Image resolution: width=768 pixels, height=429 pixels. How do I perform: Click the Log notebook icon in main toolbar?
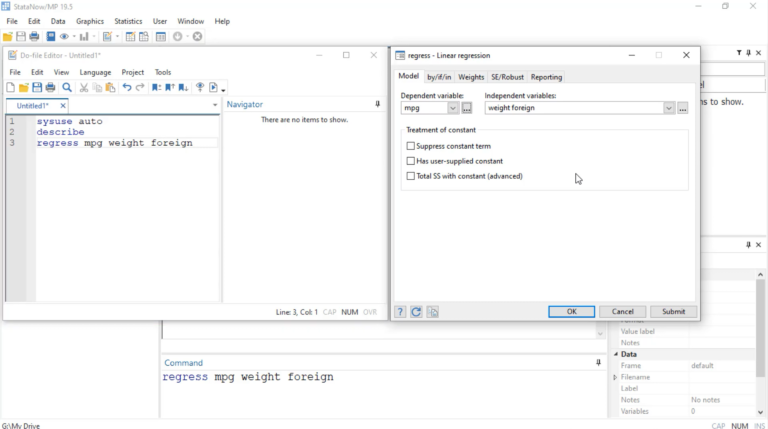[50, 37]
